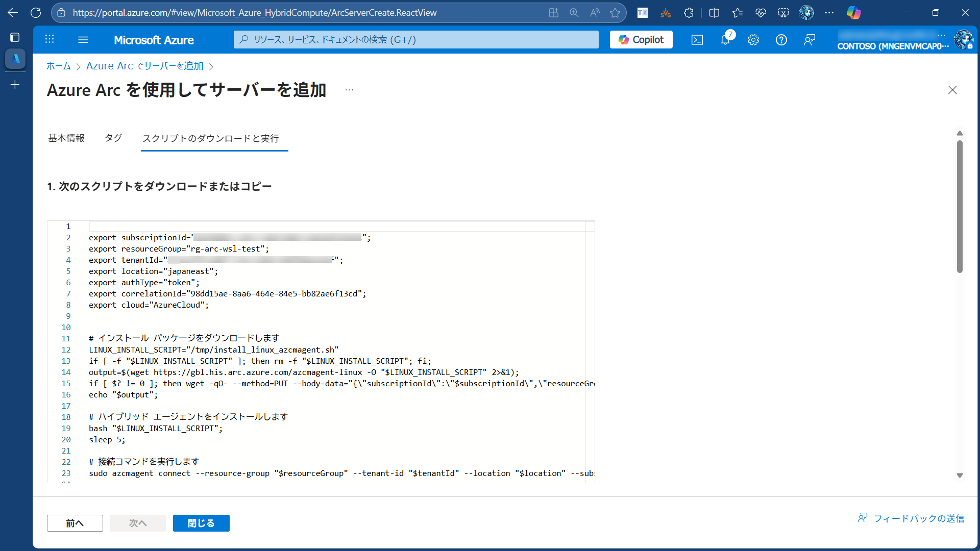Focus the Azure resource search box
The width and height of the screenshot is (980, 551).
tap(416, 39)
